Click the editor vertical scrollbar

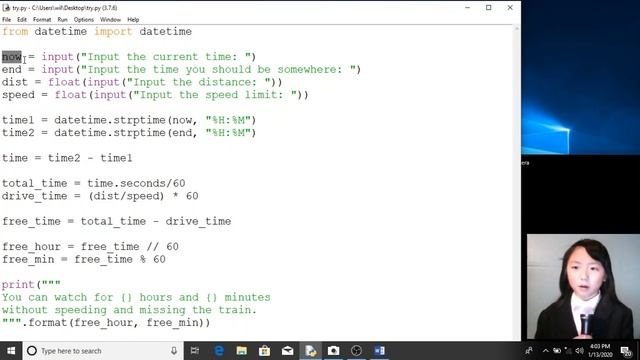[517, 182]
